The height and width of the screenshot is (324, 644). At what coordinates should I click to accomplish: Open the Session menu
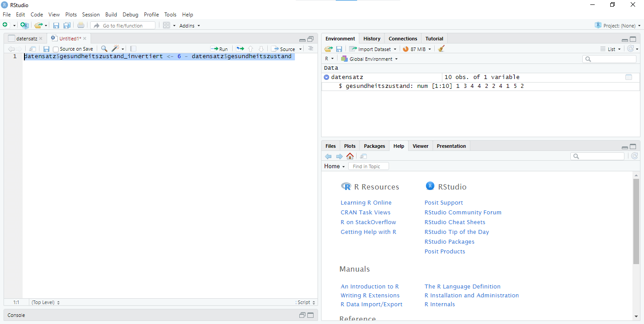[x=91, y=15]
